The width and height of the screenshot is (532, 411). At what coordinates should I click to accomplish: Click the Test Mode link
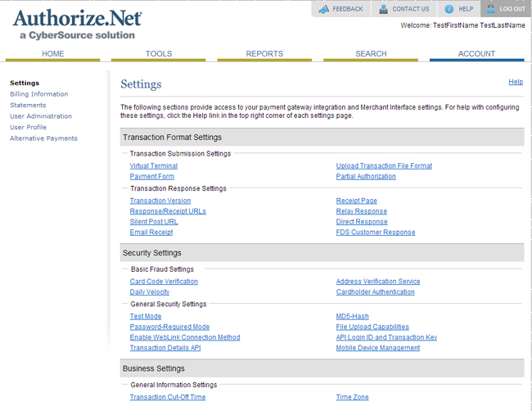click(146, 317)
